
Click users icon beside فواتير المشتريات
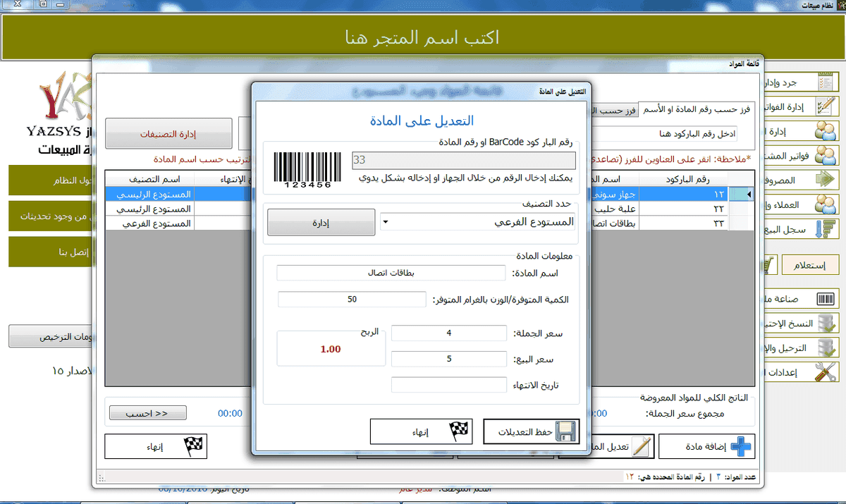click(824, 155)
